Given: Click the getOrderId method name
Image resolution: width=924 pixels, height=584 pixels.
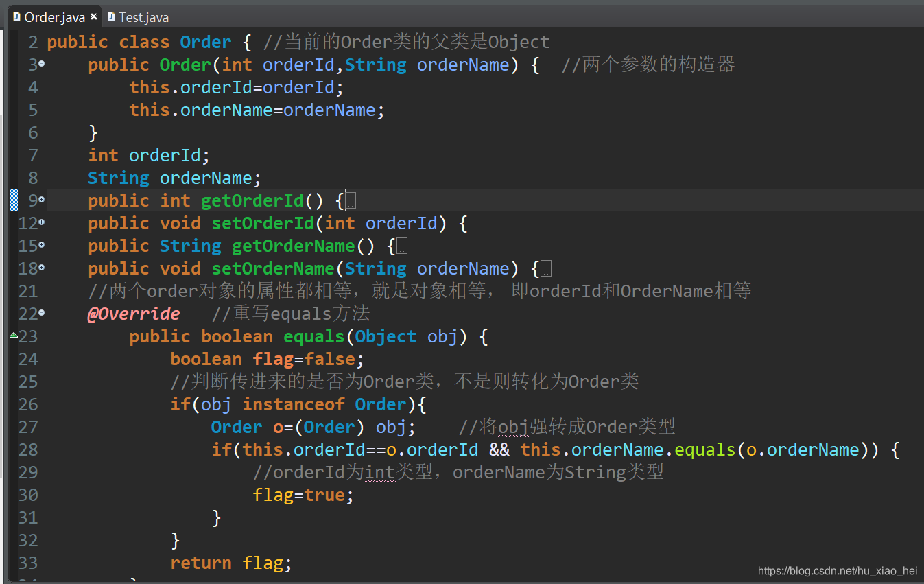Looking at the screenshot, I should tap(252, 200).
